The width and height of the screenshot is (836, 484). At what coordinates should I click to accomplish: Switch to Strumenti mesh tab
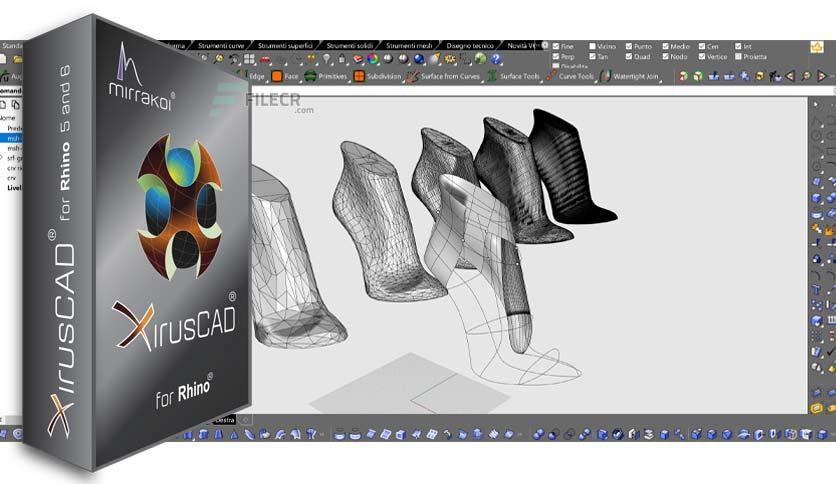coord(409,46)
